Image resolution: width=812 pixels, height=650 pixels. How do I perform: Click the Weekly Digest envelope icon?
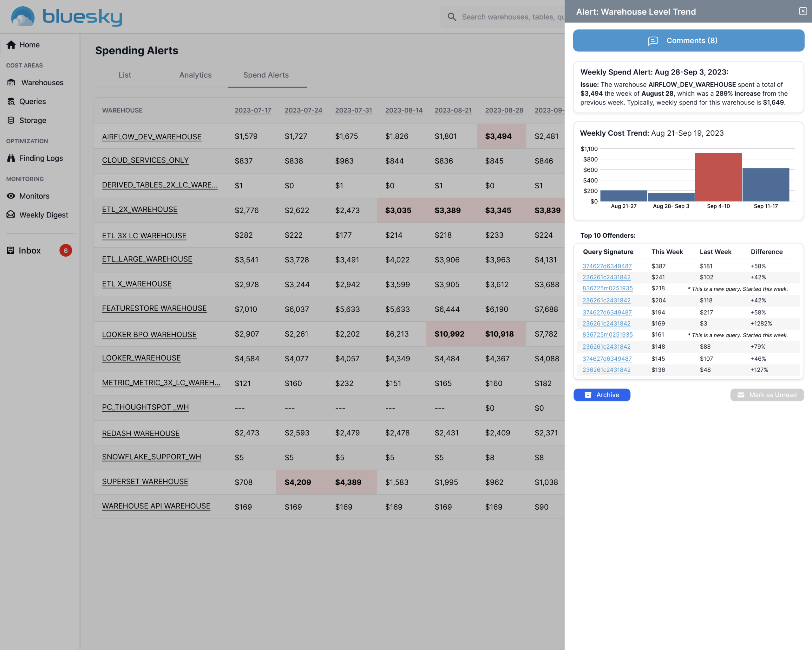pyautogui.click(x=11, y=215)
